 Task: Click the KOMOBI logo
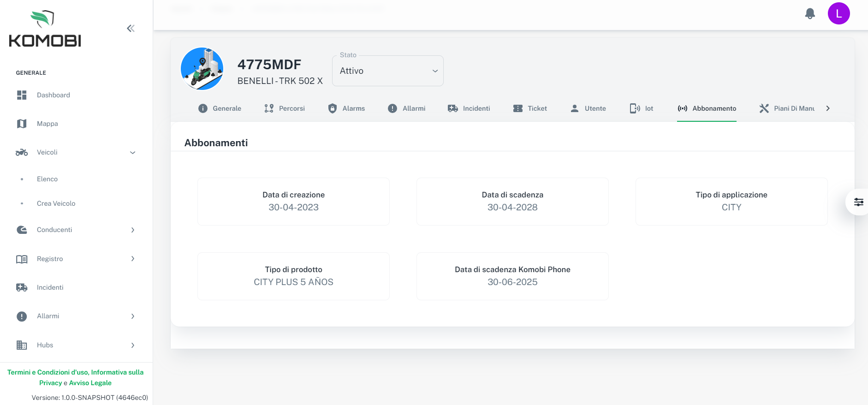tap(45, 29)
